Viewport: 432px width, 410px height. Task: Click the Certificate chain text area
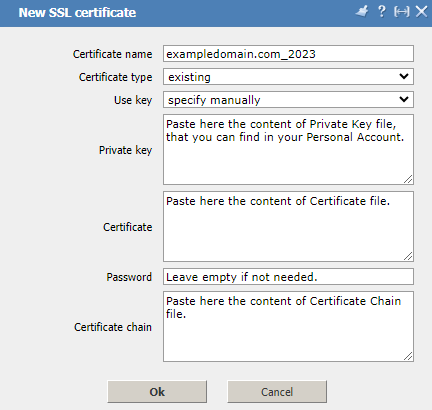pos(288,326)
